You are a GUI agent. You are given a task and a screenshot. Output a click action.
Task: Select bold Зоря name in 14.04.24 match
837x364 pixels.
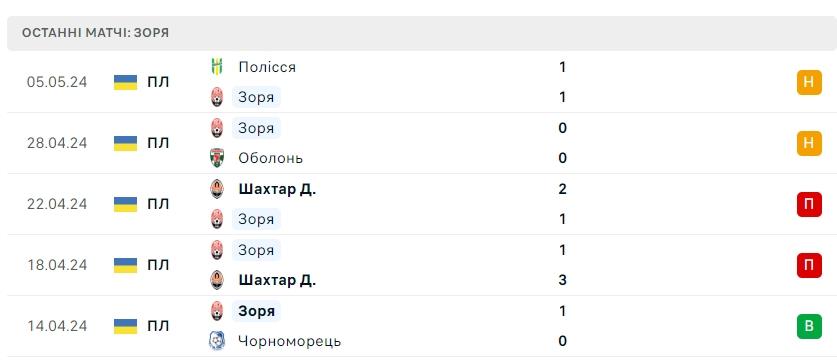click(x=256, y=311)
